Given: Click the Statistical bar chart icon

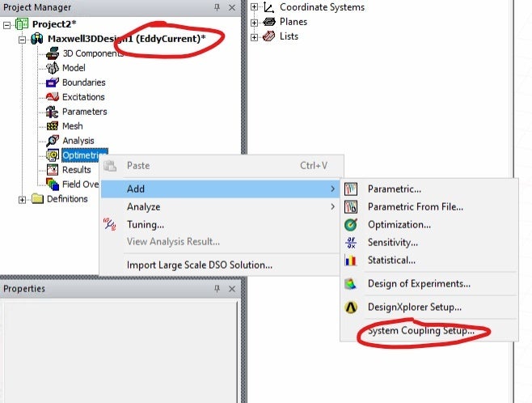Looking at the screenshot, I should [x=351, y=260].
